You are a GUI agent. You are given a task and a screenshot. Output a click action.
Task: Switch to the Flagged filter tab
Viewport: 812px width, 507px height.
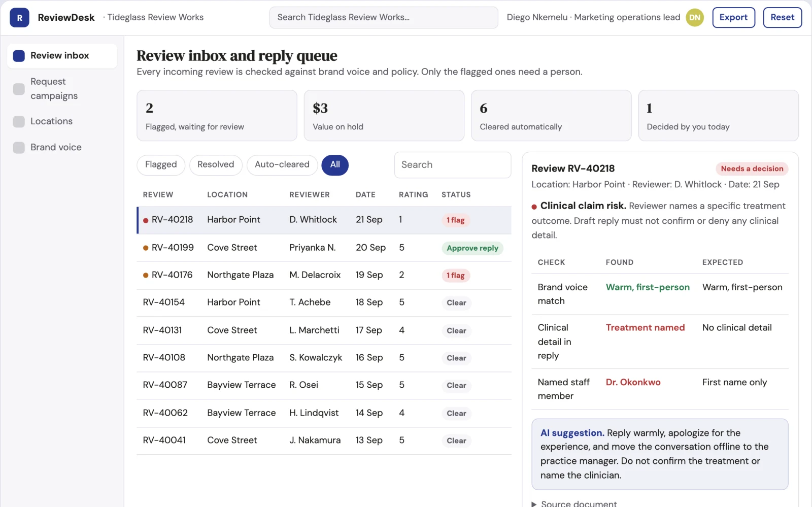(x=161, y=165)
